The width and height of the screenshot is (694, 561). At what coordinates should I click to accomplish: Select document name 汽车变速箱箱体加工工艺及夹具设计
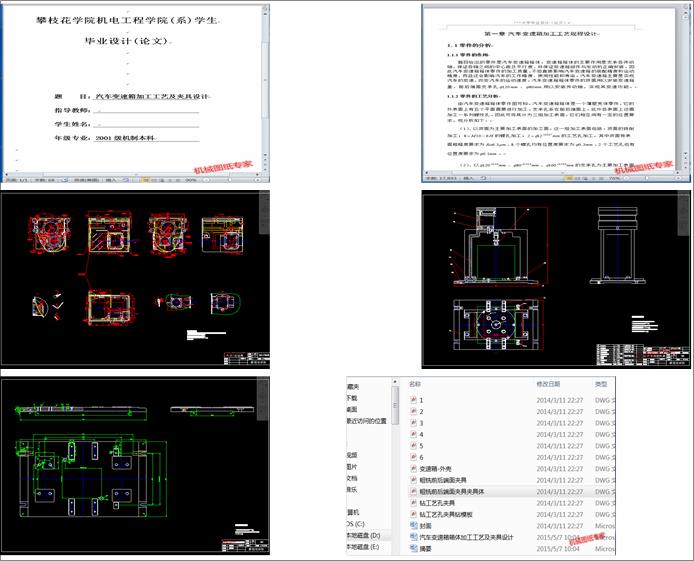click(467, 537)
